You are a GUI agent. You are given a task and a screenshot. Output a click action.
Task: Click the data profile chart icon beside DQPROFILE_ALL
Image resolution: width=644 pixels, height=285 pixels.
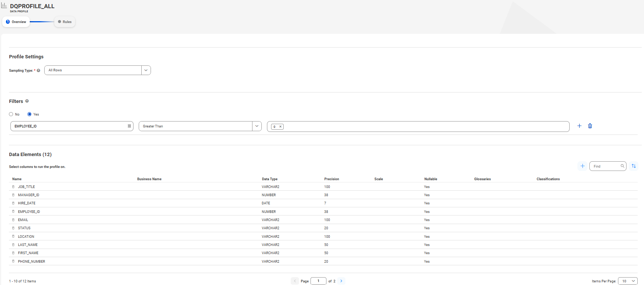tap(4, 6)
